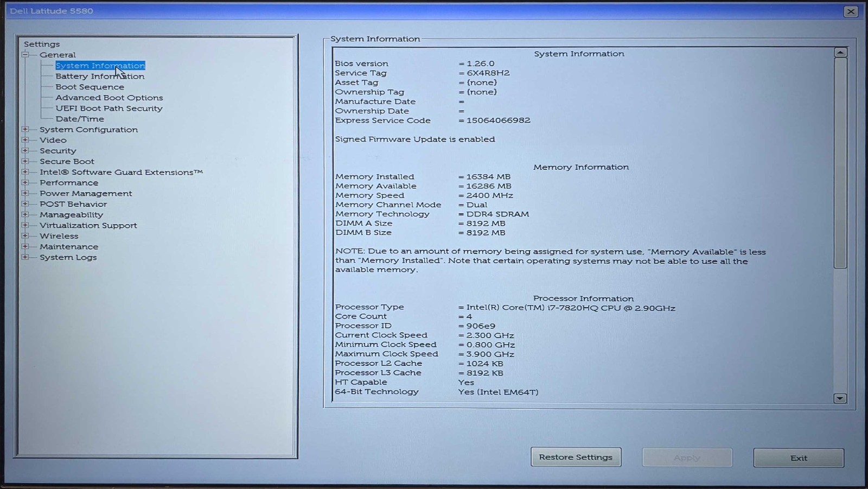
Task: Click the scrollbar up arrow
Action: 840,53
